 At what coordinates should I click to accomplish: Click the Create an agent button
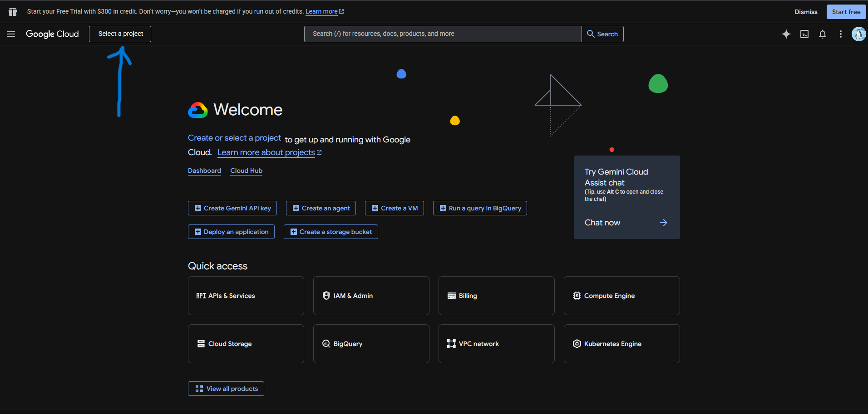tap(321, 208)
